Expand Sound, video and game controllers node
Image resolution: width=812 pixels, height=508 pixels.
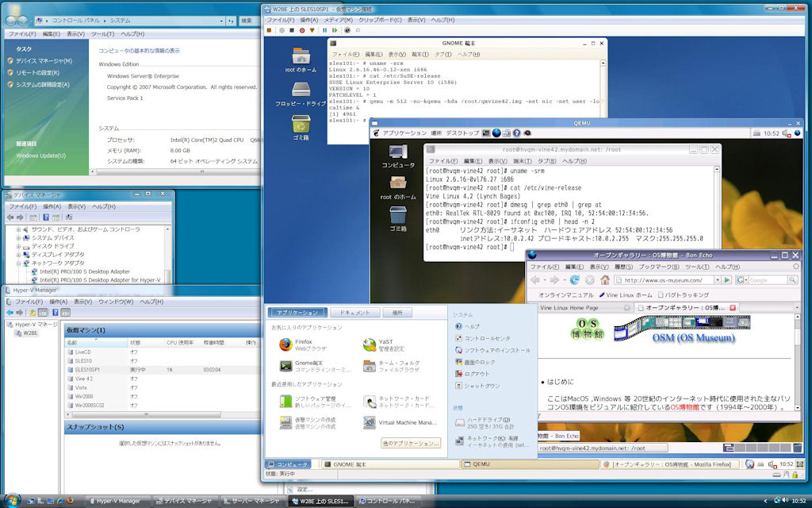click(18, 229)
